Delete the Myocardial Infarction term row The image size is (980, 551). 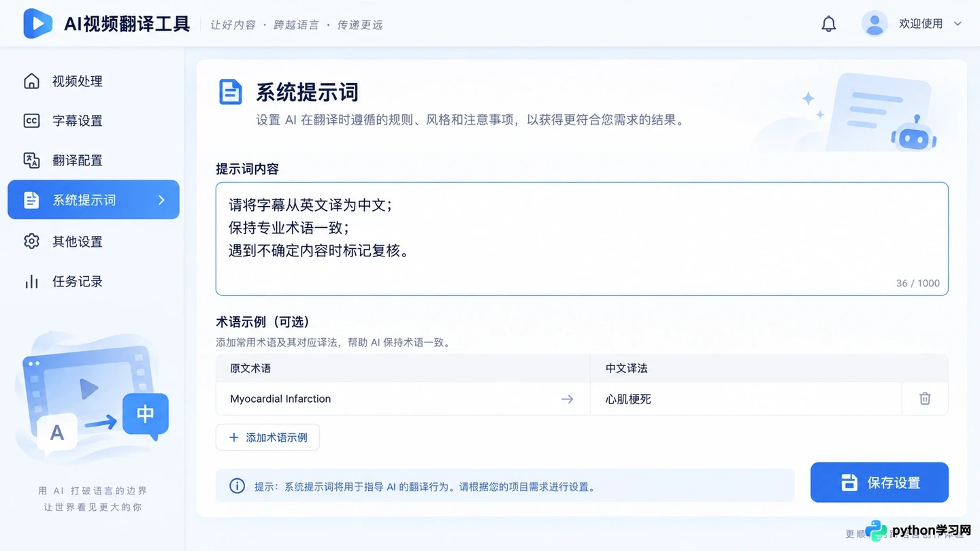(925, 399)
